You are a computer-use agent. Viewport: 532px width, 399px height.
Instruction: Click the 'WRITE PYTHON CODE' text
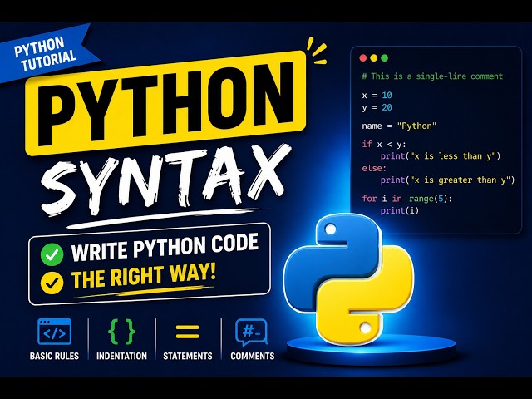tap(165, 248)
